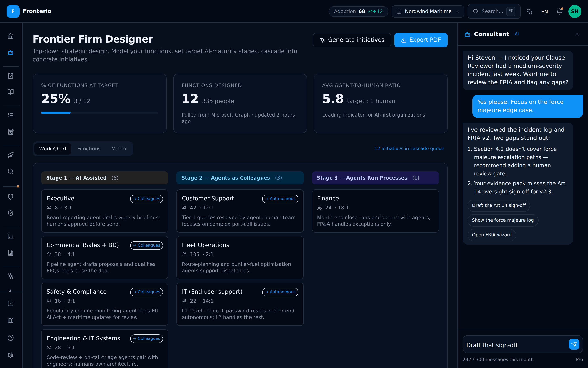Open the book library icon in sidebar
The height and width of the screenshot is (368, 588).
pos(11,92)
